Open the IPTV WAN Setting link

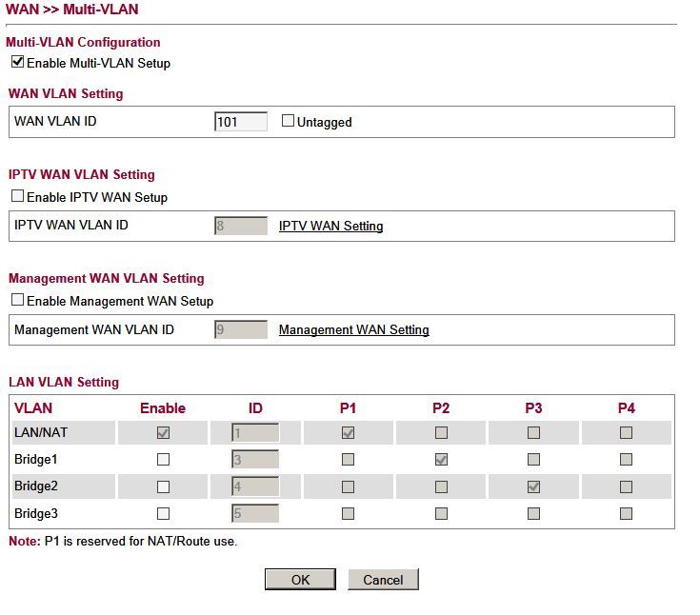tap(330, 226)
